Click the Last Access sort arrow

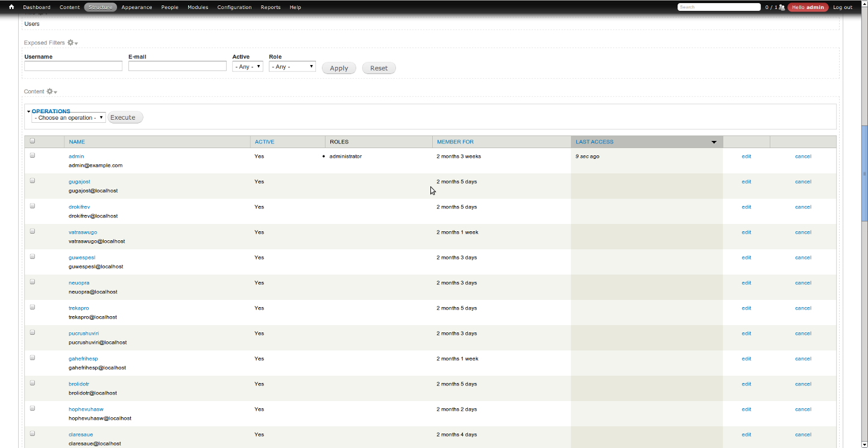click(714, 142)
